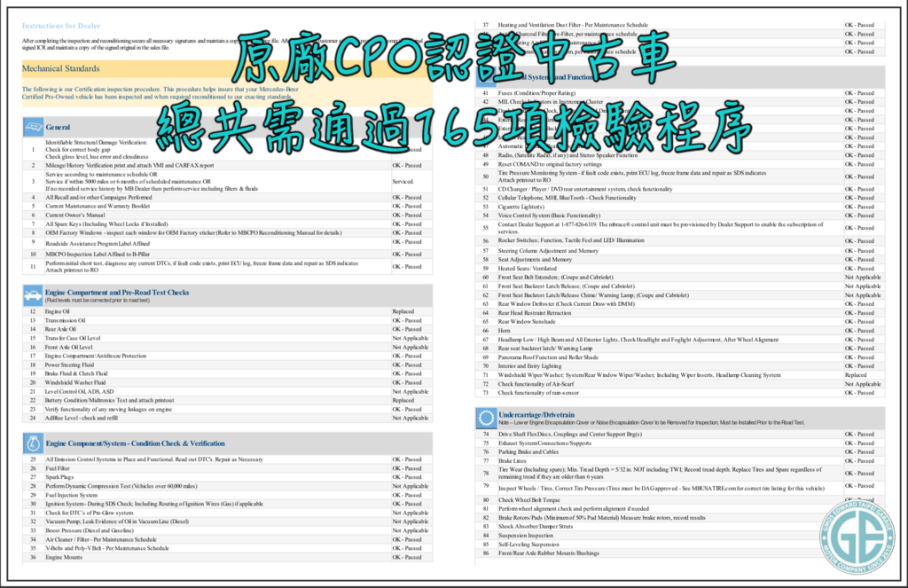Select the 'Heated Seats/ Ventilated' item

(x=528, y=269)
